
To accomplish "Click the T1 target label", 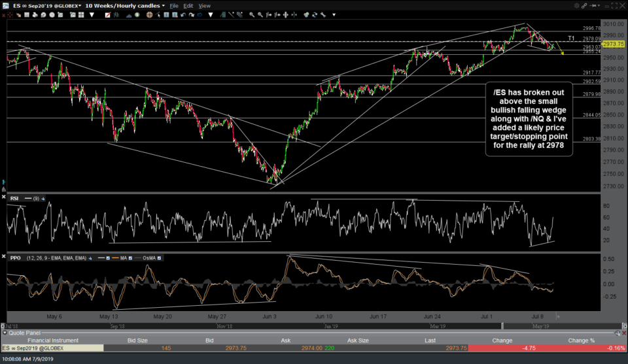I will (x=571, y=39).
